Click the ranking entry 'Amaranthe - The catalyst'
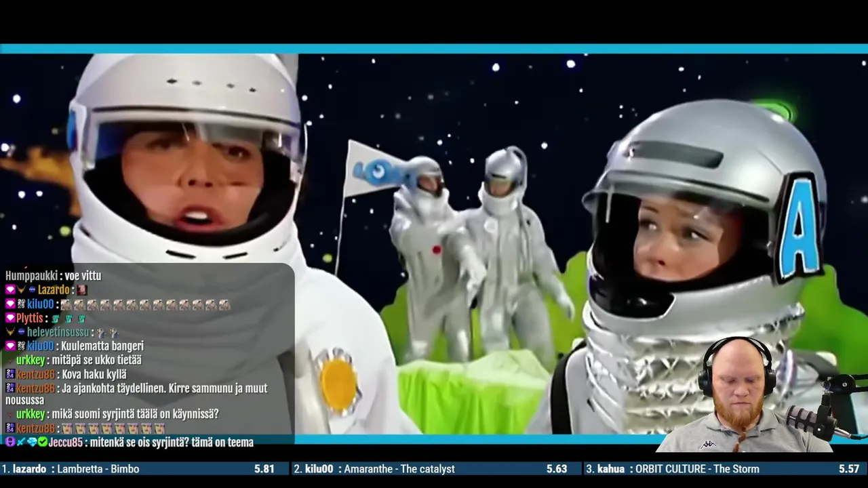The image size is (868, 488). (x=399, y=469)
